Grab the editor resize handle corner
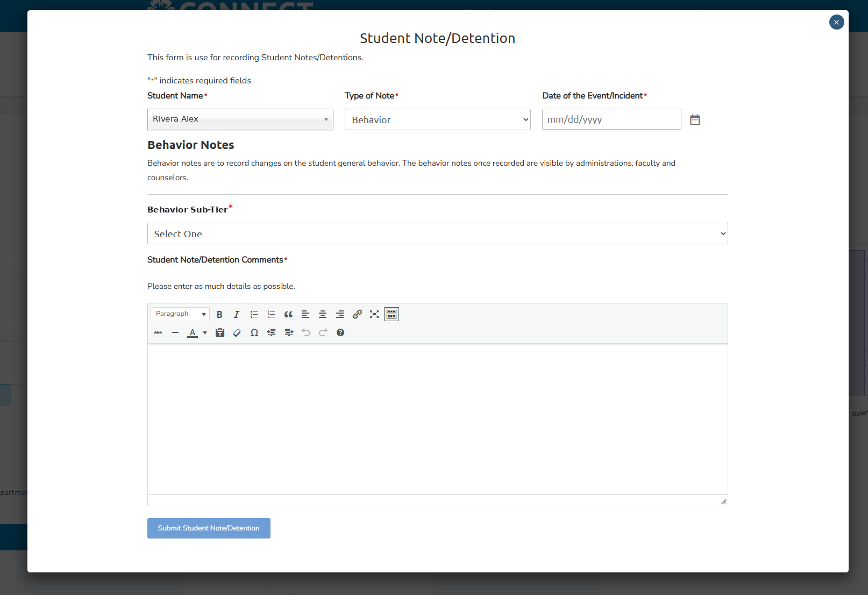Viewport: 868px width, 595px height. (724, 501)
